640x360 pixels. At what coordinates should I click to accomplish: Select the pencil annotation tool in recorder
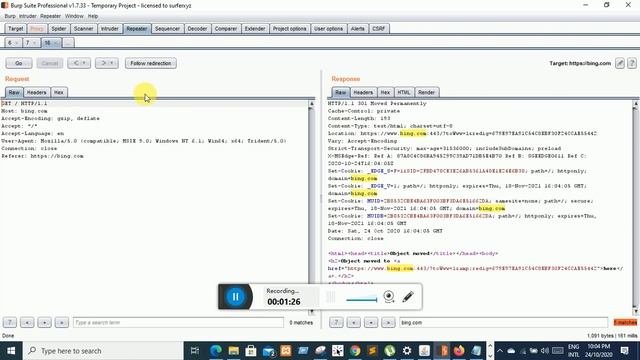tap(408, 296)
